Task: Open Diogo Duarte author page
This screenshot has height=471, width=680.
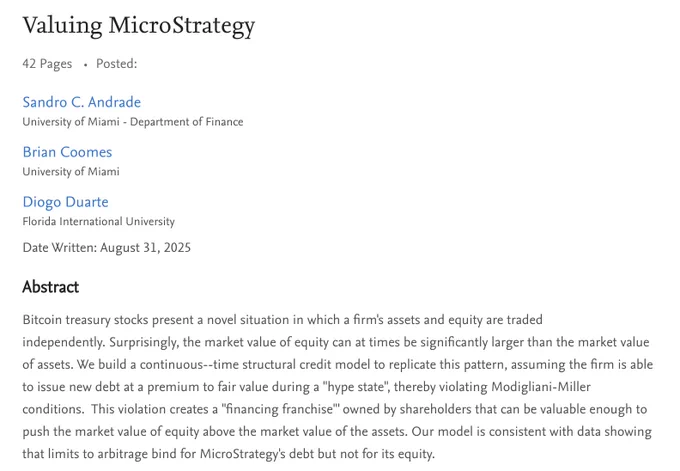Action: pyautogui.click(x=65, y=202)
